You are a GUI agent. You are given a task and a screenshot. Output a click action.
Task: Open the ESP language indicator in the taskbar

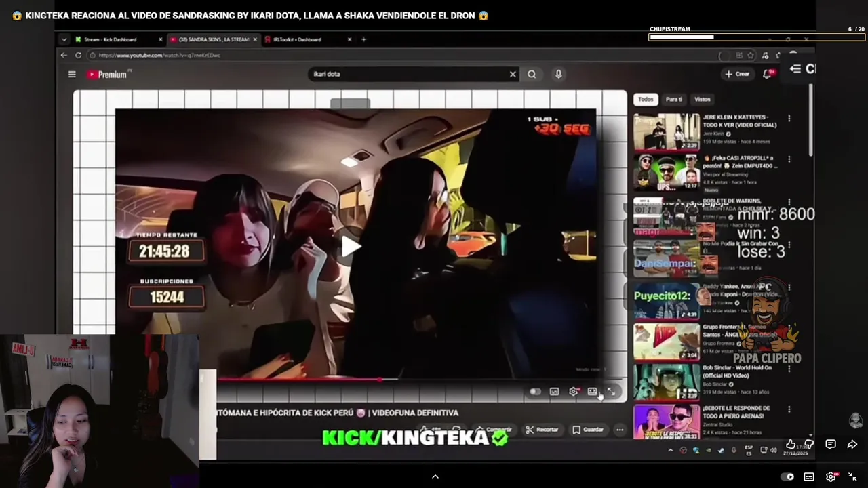coord(749,450)
